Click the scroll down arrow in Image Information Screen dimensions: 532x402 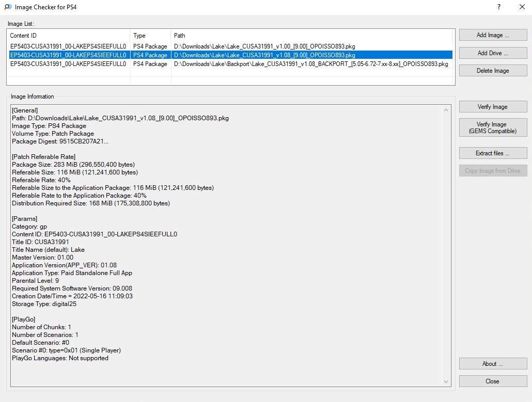[446, 382]
